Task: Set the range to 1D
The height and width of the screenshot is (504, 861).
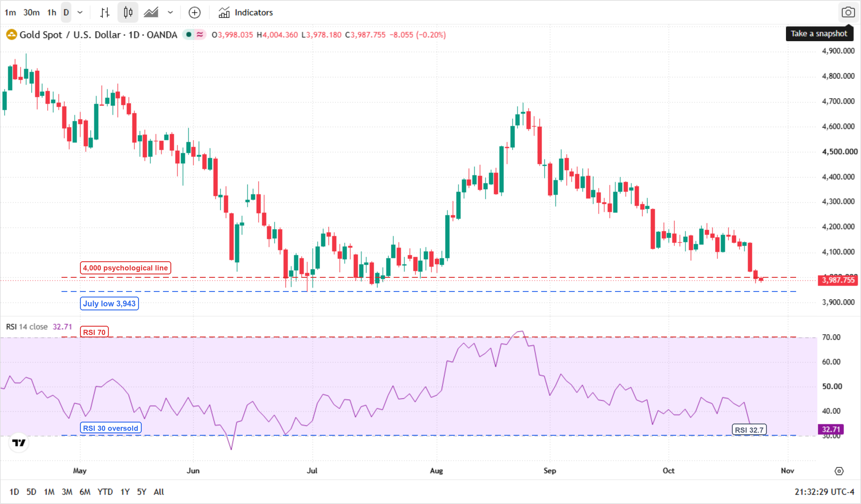Action: click(x=14, y=492)
